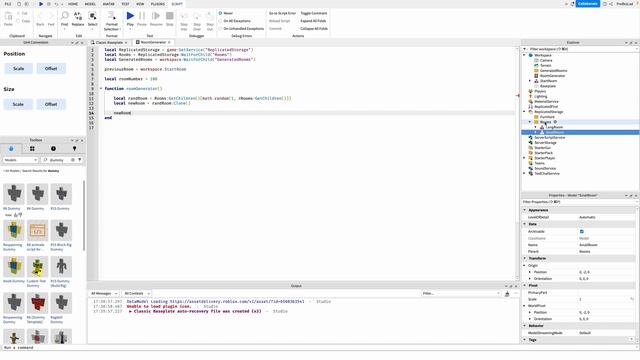Select On Unhandled Exceptions radio option
640x360 pixels.
[220, 29]
